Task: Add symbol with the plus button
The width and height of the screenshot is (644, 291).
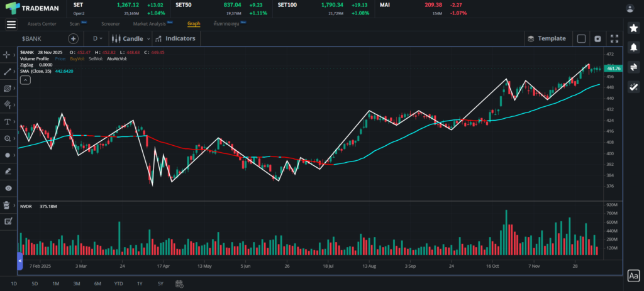Action: point(73,38)
